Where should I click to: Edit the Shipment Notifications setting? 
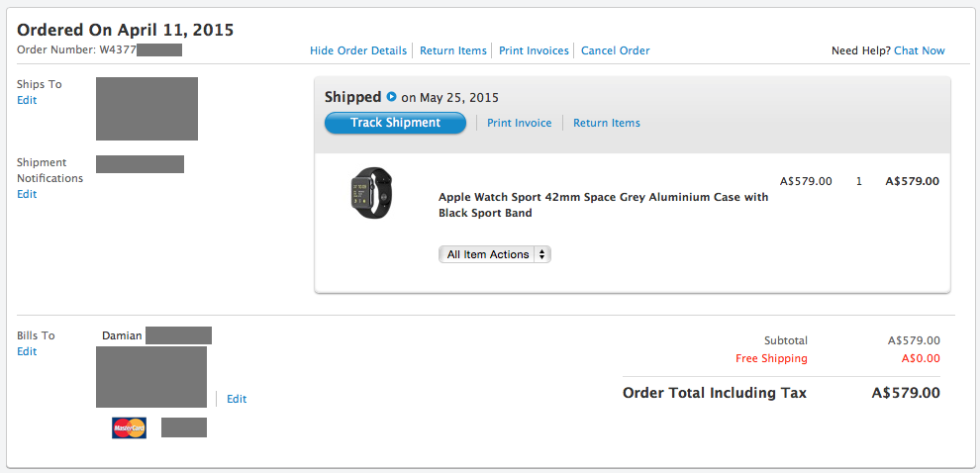click(x=27, y=194)
